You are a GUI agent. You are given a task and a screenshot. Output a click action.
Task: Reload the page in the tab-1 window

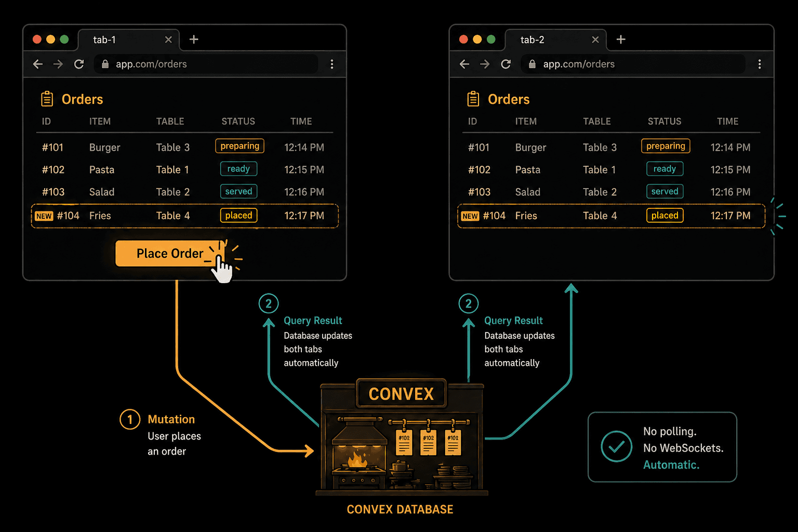[79, 64]
